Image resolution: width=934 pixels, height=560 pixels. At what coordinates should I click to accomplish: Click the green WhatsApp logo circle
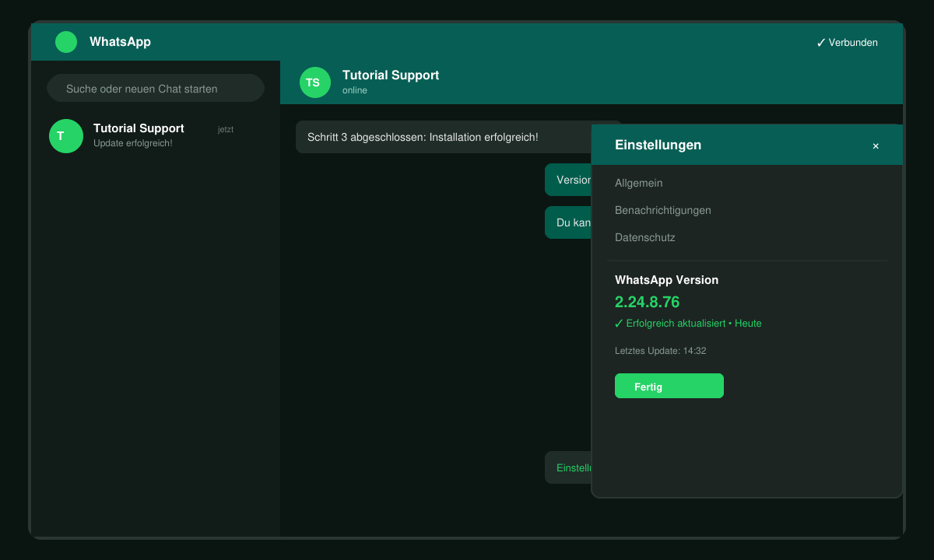[66, 42]
